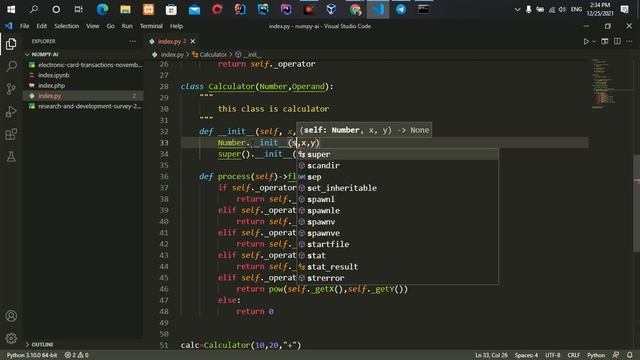
Task: Choose 'spawnve' autocomplete suggestion
Action: pos(397,233)
